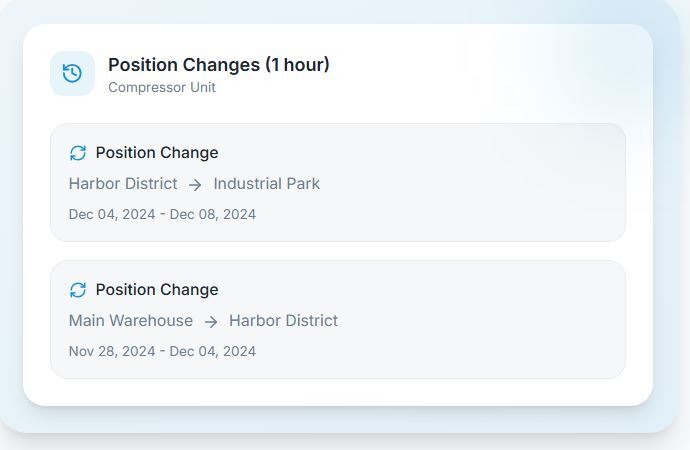
Task: Click "Position Change" heading above Industrial Park route
Action: pyautogui.click(x=157, y=153)
